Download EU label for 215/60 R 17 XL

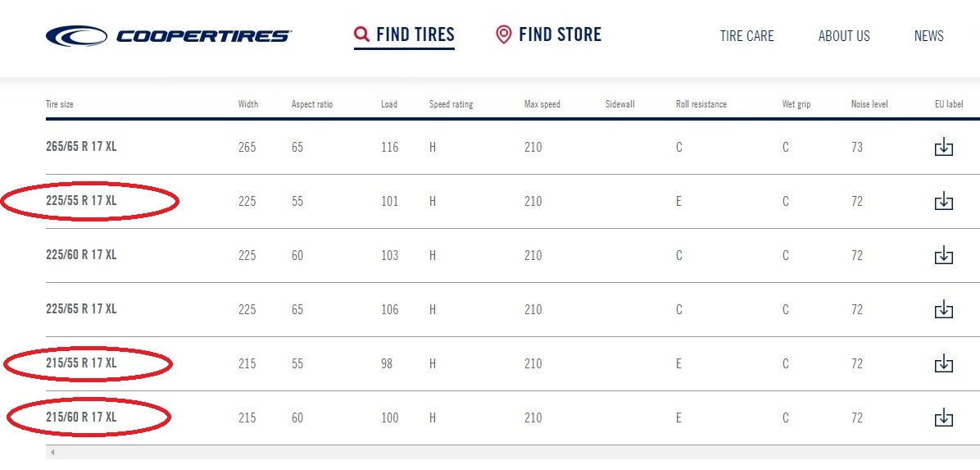pyautogui.click(x=943, y=418)
